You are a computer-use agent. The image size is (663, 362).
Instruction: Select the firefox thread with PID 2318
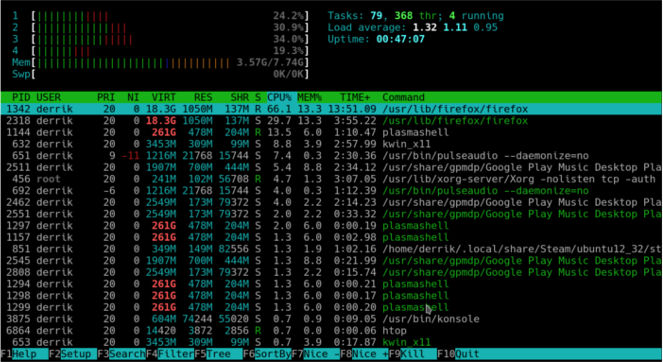[x=332, y=121]
